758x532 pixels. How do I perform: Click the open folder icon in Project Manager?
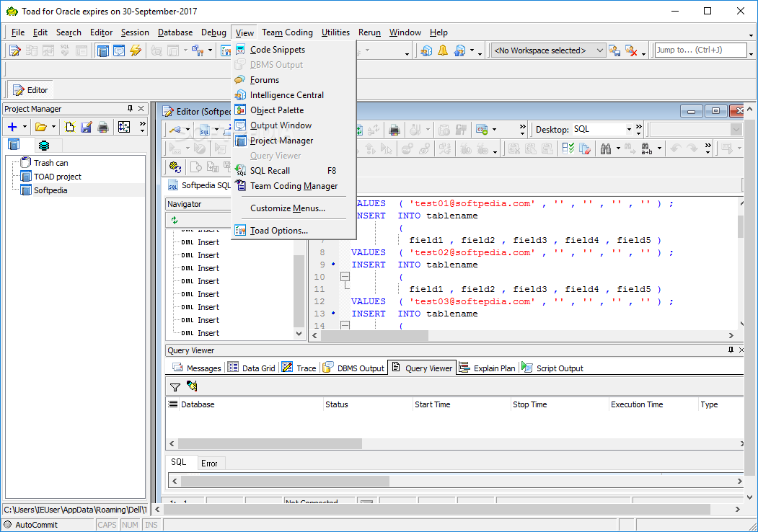pos(41,127)
